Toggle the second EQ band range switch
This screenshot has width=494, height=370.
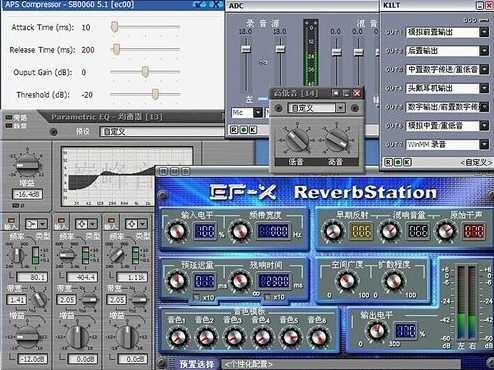click(85, 256)
